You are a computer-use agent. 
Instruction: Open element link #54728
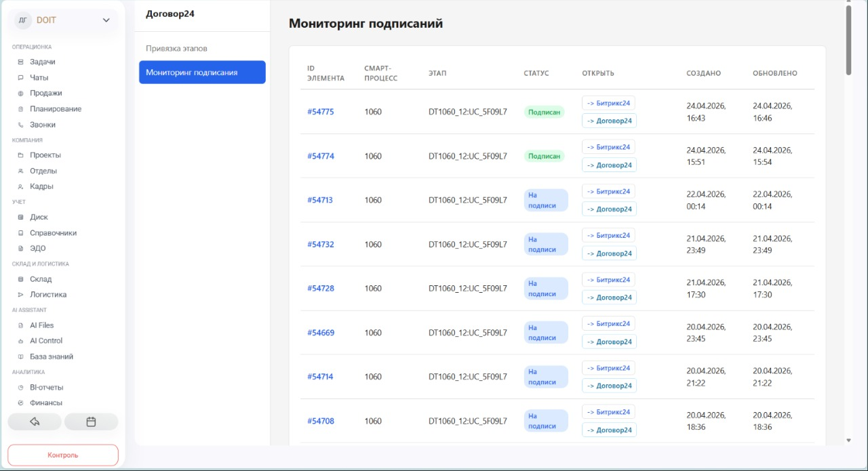pos(321,289)
